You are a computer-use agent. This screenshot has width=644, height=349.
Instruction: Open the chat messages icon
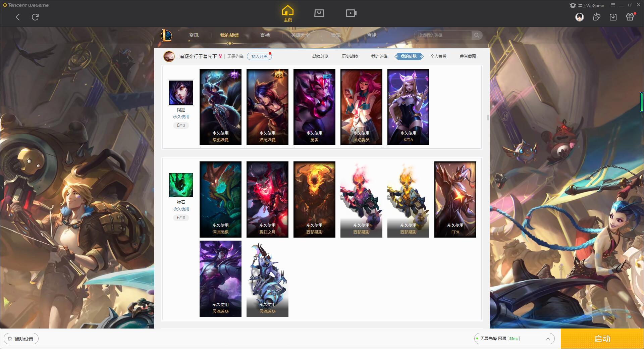[x=596, y=17]
